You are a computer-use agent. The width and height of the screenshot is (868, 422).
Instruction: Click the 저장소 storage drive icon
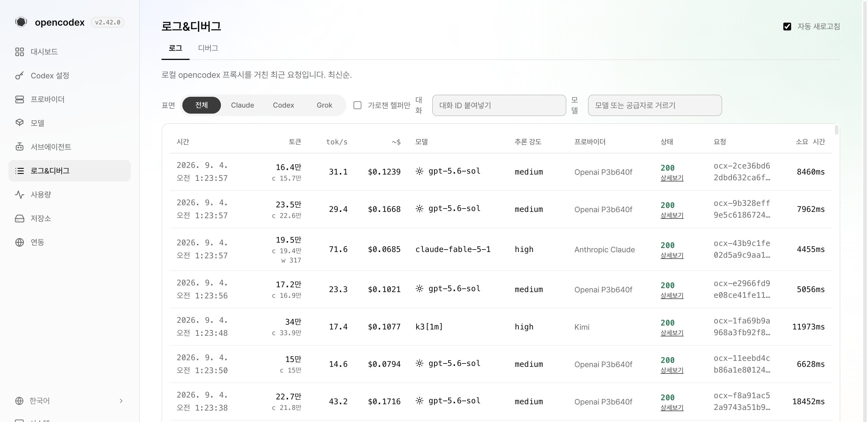pyautogui.click(x=20, y=219)
